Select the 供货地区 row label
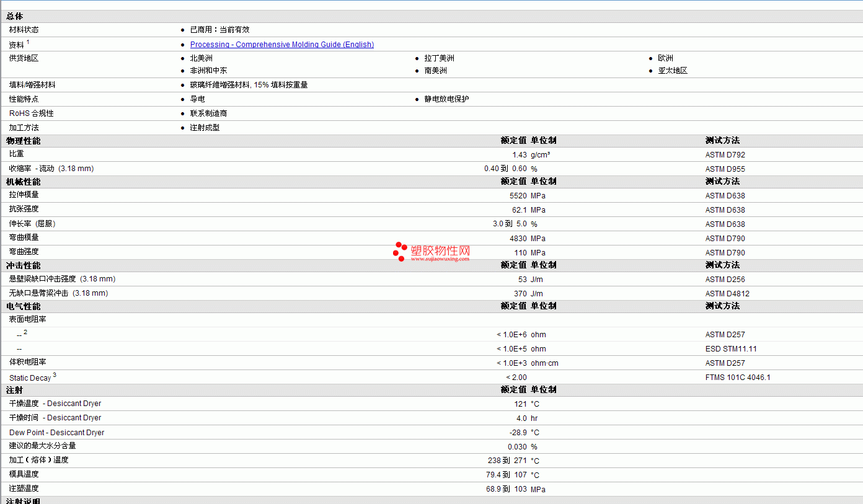The image size is (863, 504). [x=24, y=58]
